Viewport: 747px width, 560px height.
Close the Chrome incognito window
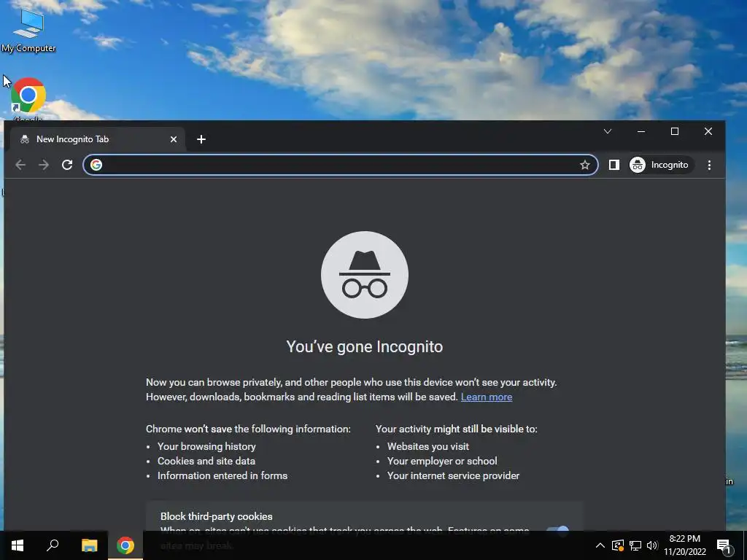click(708, 131)
